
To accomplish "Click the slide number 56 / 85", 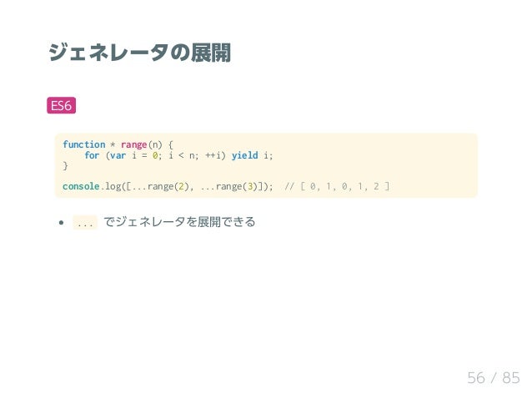I will point(494,378).
